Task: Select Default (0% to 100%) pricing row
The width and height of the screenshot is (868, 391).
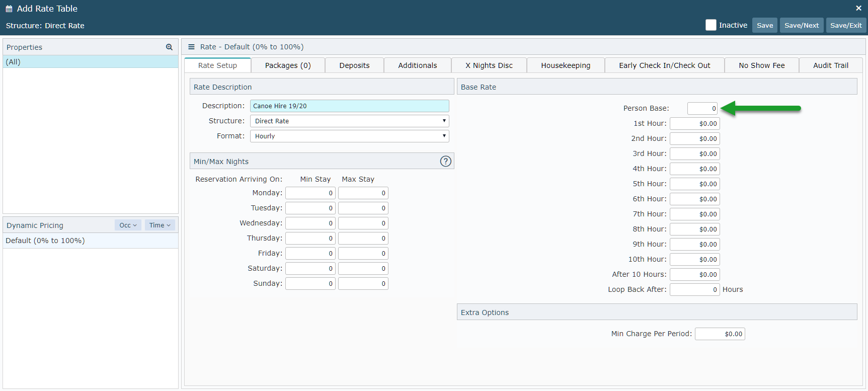Action: (91, 241)
